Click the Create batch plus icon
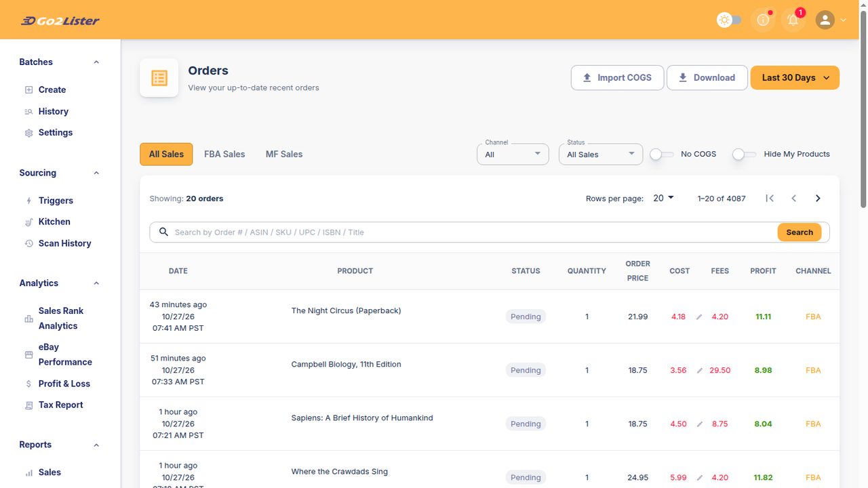This screenshot has width=868, height=488. 28,90
